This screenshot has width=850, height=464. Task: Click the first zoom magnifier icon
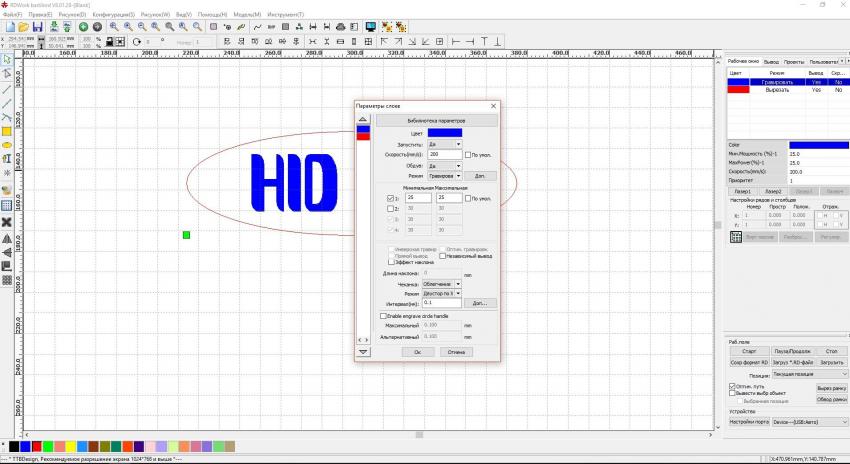pyautogui.click(x=113, y=26)
